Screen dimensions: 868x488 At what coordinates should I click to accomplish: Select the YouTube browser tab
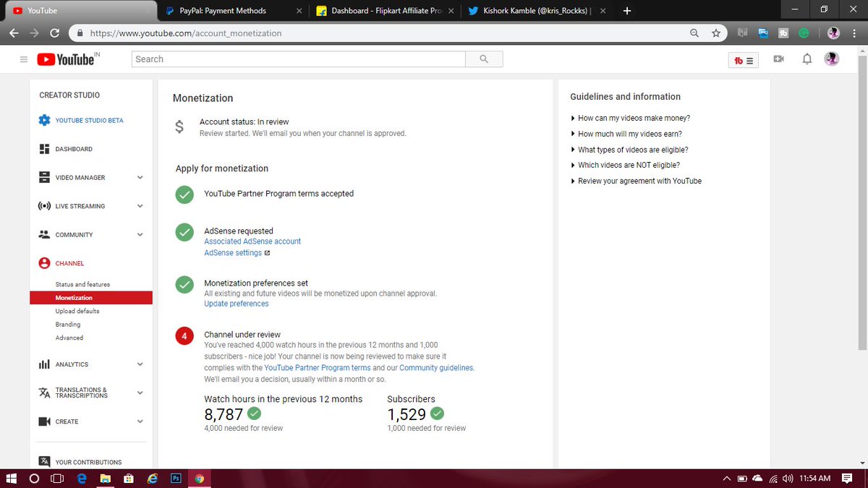tap(80, 11)
